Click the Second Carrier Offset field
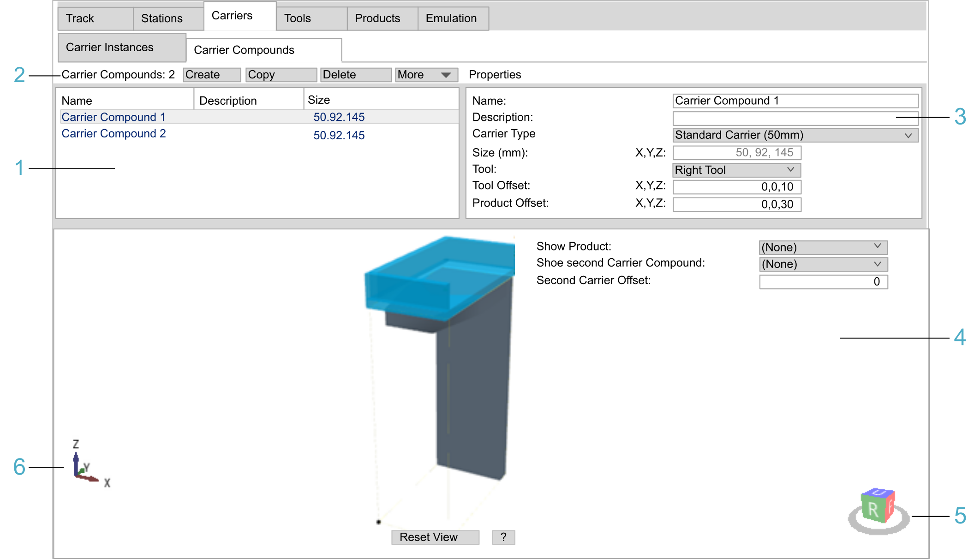Image resolution: width=980 pixels, height=559 pixels. coord(823,282)
